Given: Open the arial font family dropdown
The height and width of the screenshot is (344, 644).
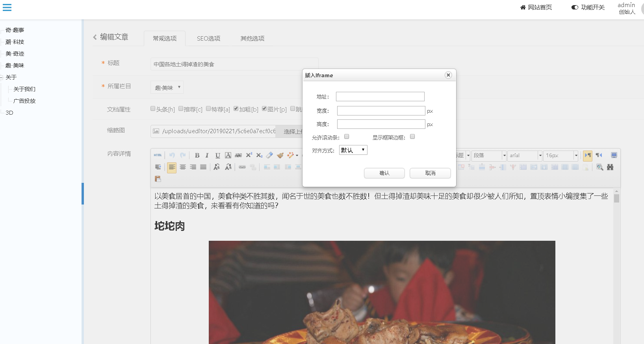Looking at the screenshot, I should pyautogui.click(x=525, y=156).
